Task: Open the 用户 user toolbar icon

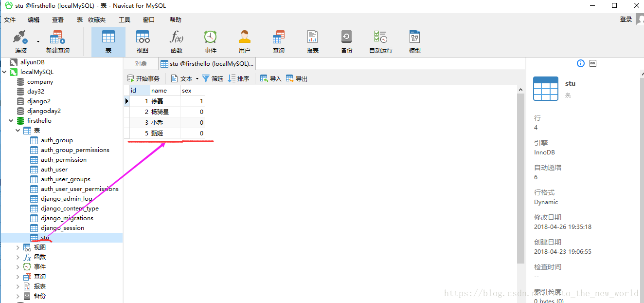Action: pos(245,41)
